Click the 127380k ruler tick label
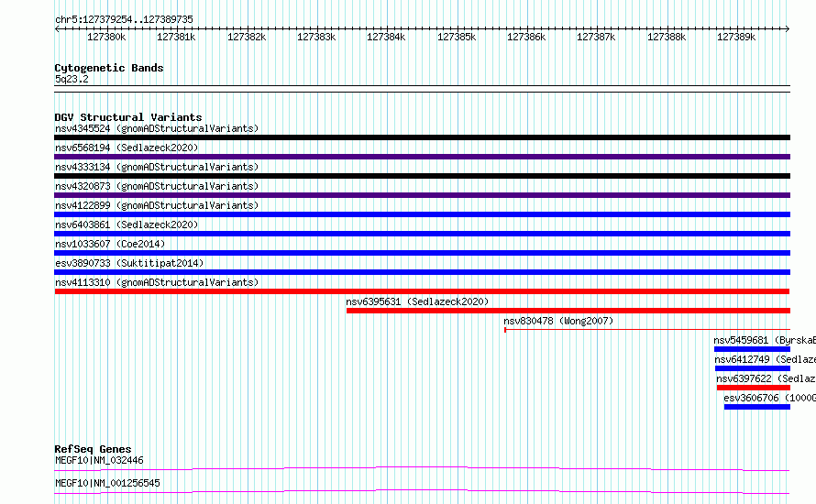Viewport: 816px width, 504px height. coord(106,37)
